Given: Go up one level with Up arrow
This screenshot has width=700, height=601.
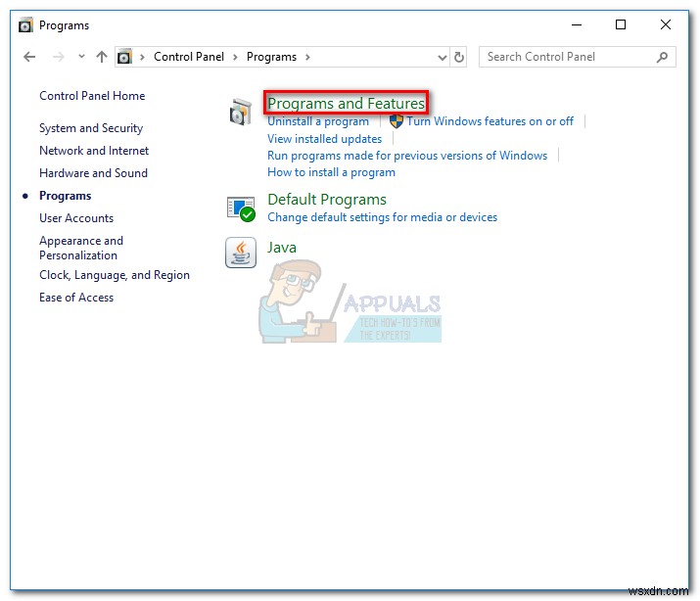Looking at the screenshot, I should click(102, 57).
